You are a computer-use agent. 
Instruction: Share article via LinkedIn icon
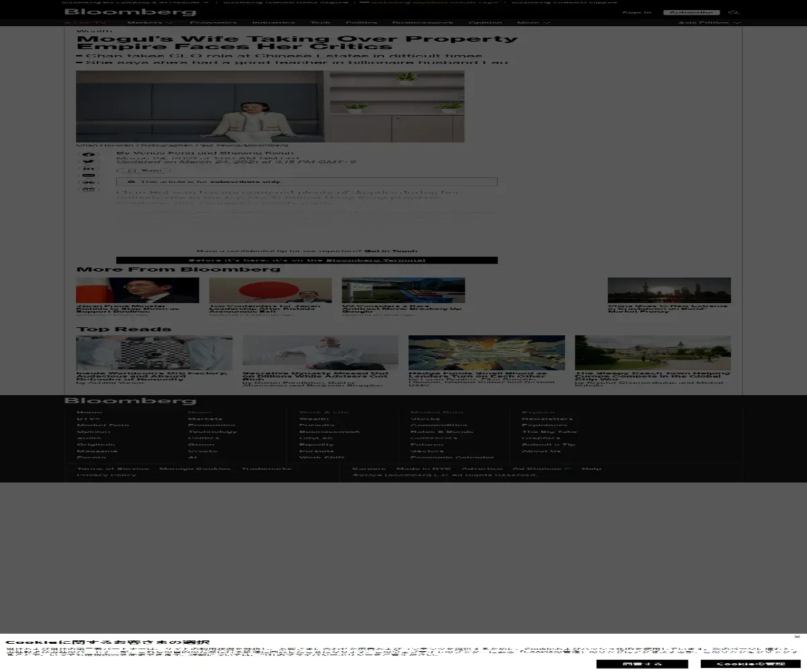[x=88, y=169]
